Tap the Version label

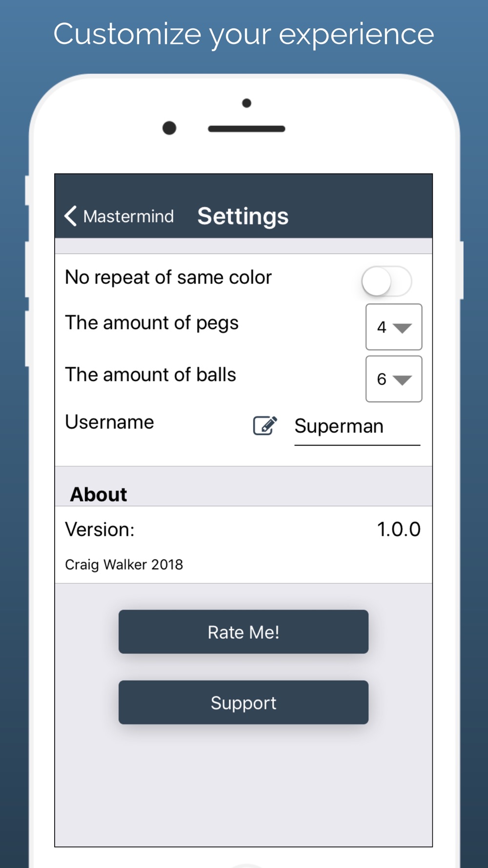click(100, 529)
